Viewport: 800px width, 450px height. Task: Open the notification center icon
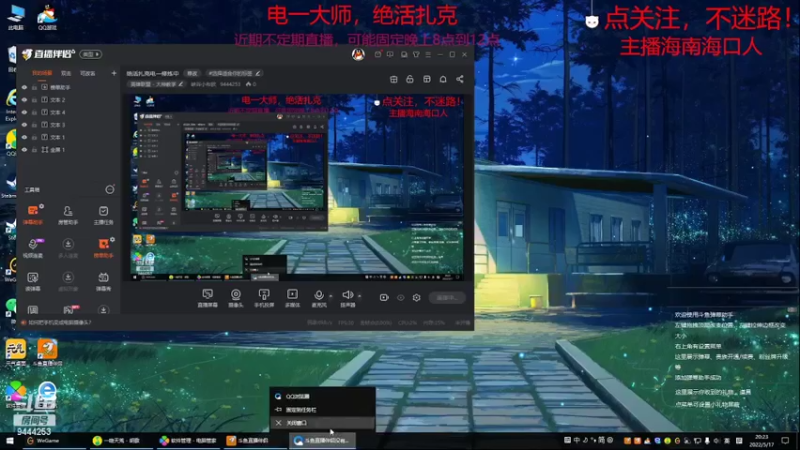[785, 440]
